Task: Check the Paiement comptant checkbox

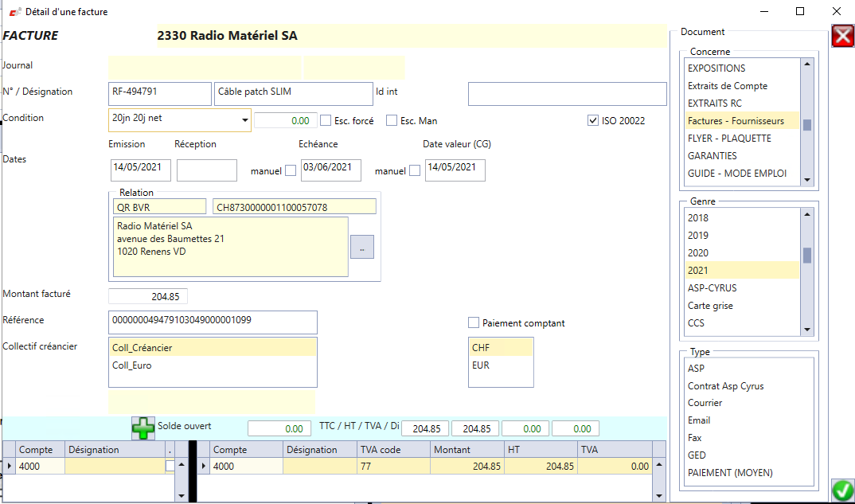Action: click(x=474, y=323)
